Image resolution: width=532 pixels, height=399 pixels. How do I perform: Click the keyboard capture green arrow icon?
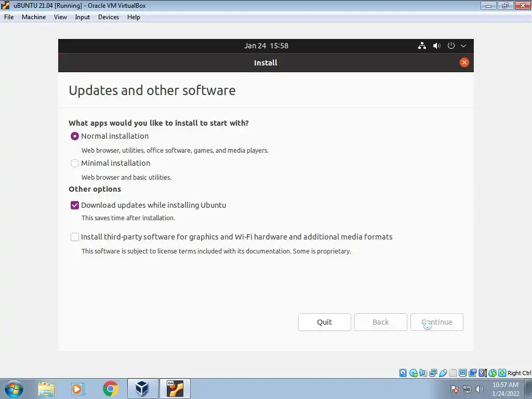point(502,373)
